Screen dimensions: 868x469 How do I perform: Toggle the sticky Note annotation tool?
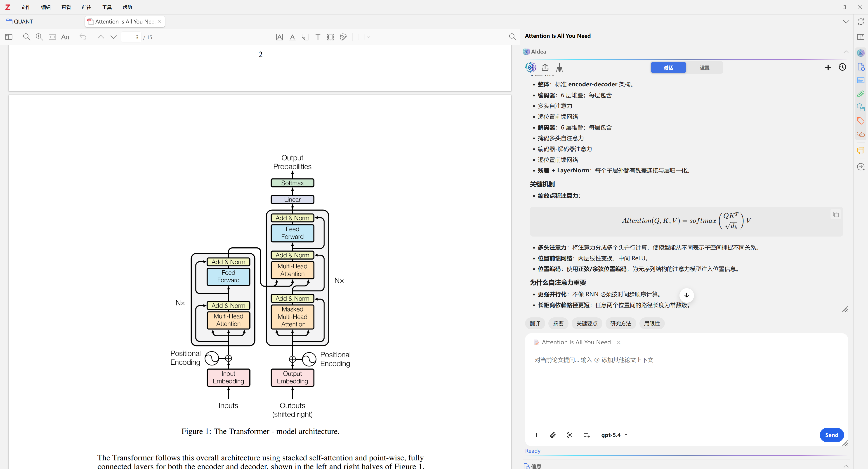click(x=305, y=37)
